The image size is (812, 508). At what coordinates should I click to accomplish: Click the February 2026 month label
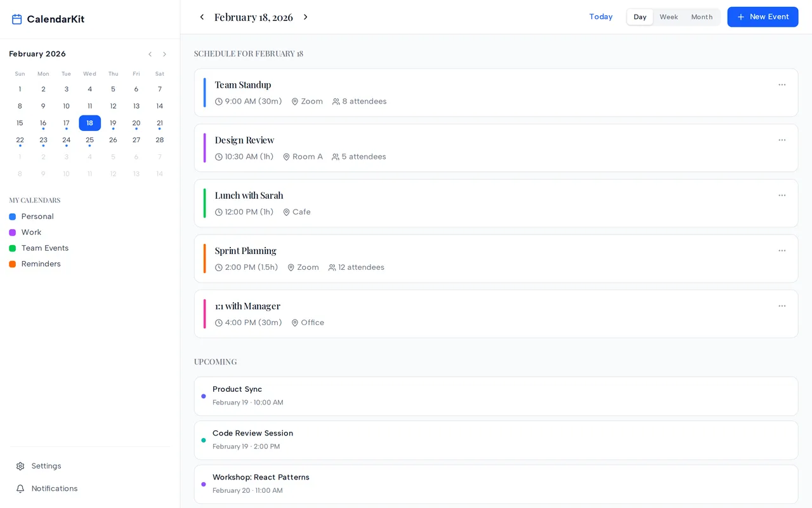click(37, 54)
